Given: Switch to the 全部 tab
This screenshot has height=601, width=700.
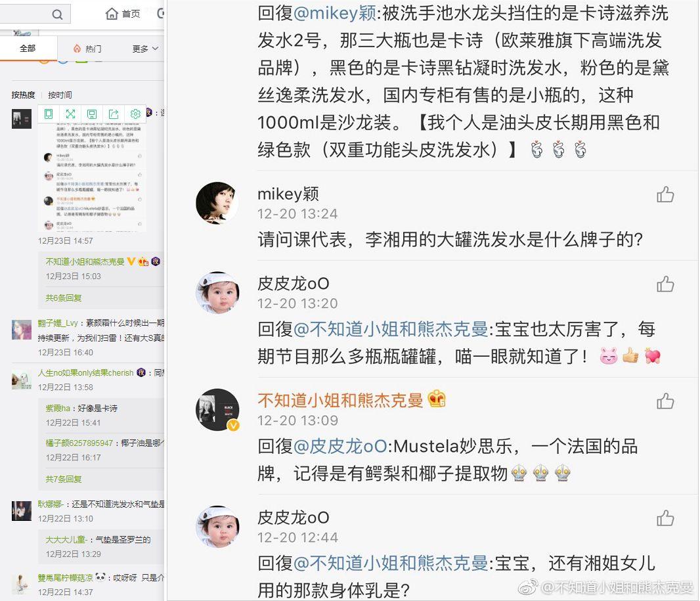Looking at the screenshot, I should (x=28, y=48).
